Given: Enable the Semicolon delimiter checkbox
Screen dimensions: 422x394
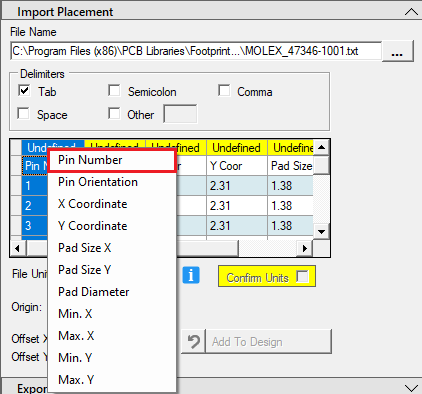Looking at the screenshot, I should click(114, 90).
